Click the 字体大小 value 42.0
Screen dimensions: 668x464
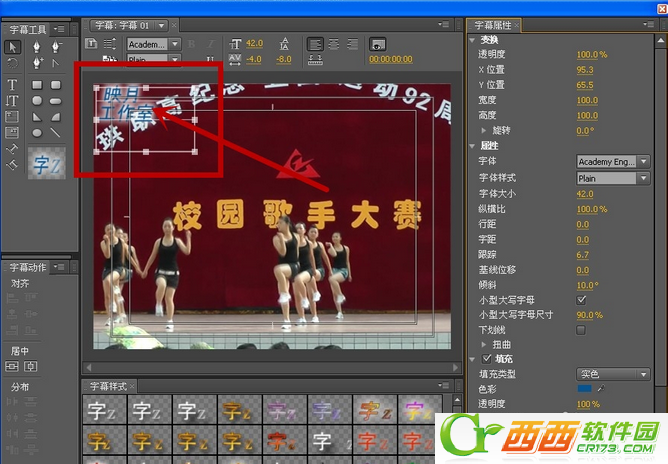coord(586,193)
